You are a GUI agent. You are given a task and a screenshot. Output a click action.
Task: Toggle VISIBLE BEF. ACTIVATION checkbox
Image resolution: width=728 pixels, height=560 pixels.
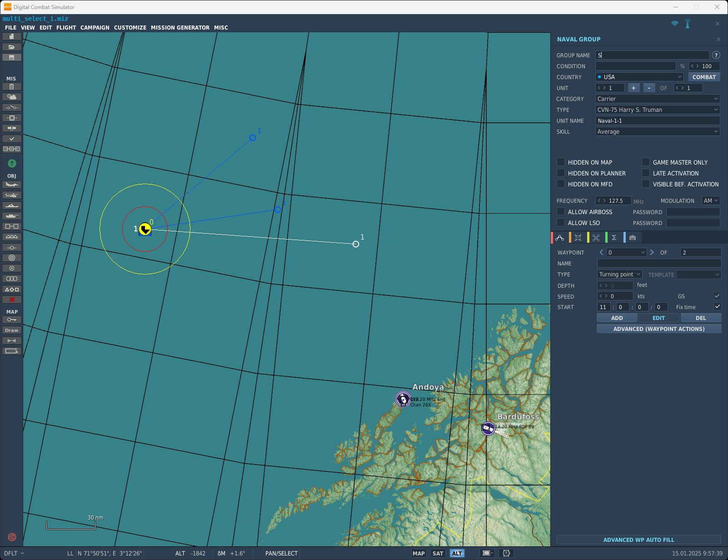[x=646, y=184]
